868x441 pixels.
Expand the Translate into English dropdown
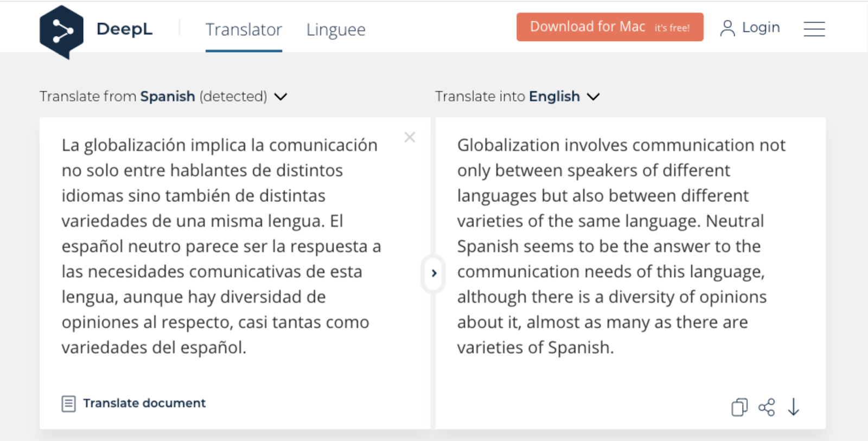click(x=593, y=97)
